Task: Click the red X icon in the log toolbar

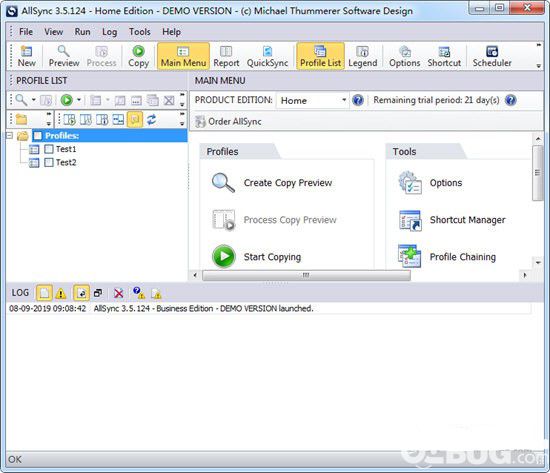Action: coord(119,293)
